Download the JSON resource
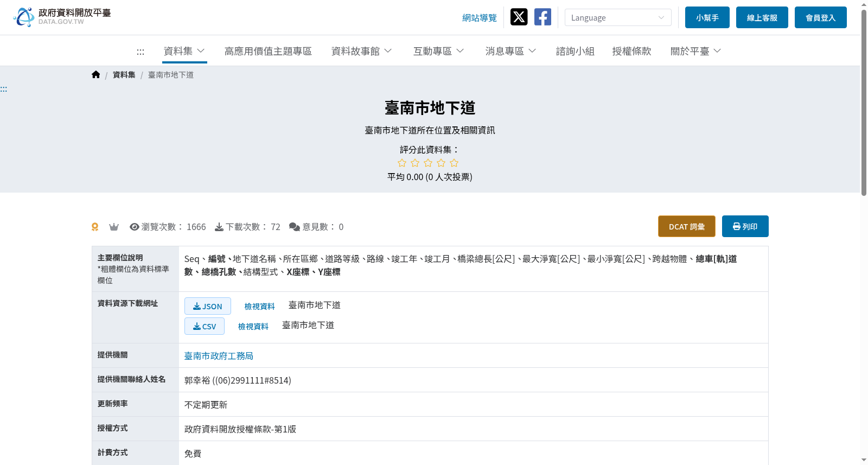Screen dimensions: 868x465 pyautogui.click(x=208, y=306)
